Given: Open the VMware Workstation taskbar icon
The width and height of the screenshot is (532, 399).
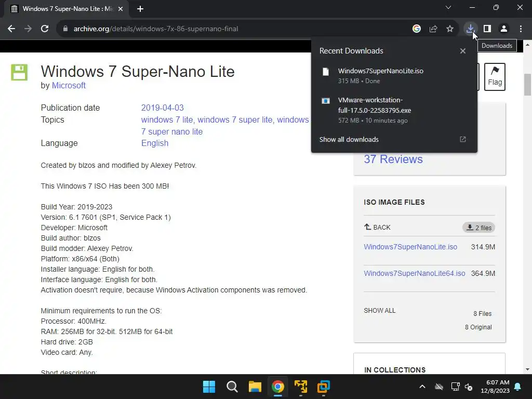Looking at the screenshot, I should click(x=323, y=387).
